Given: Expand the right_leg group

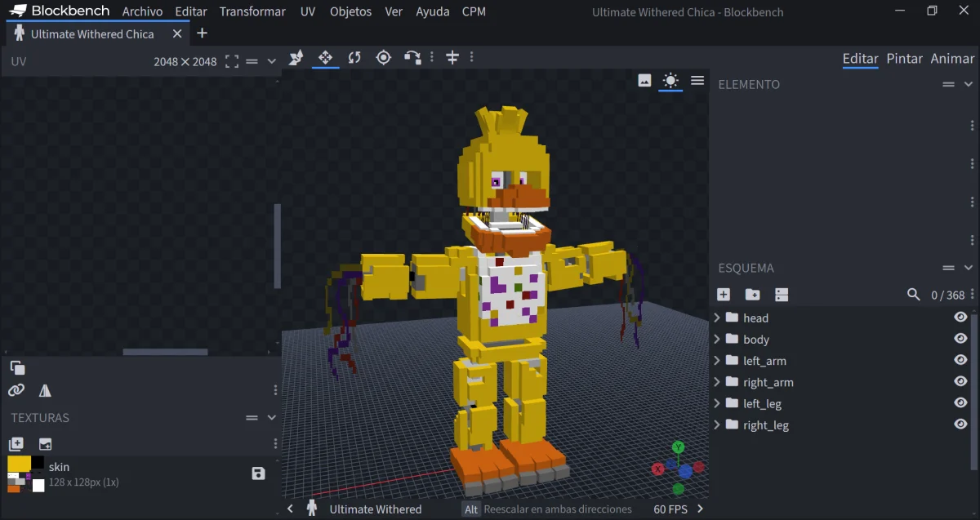Looking at the screenshot, I should point(717,424).
